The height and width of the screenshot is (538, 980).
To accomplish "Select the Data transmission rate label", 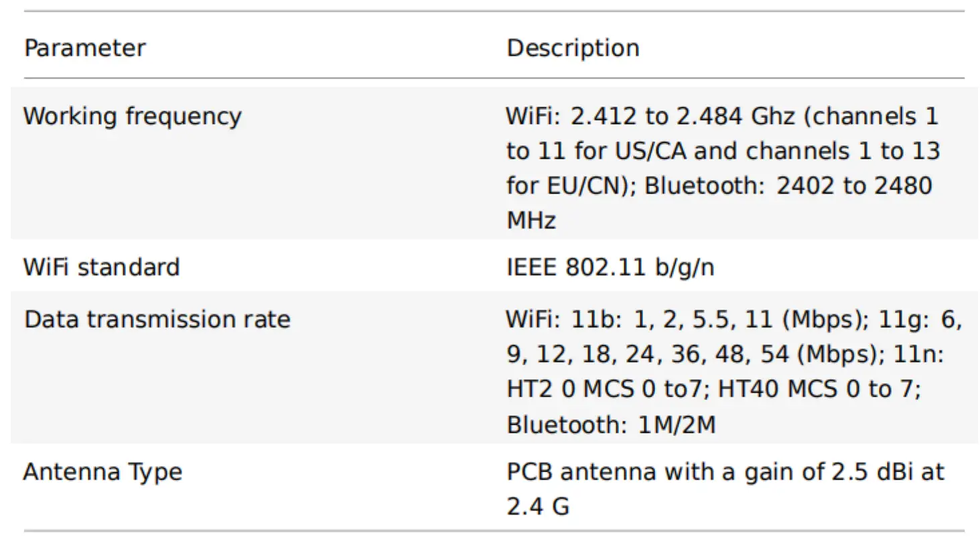I will coord(157,319).
